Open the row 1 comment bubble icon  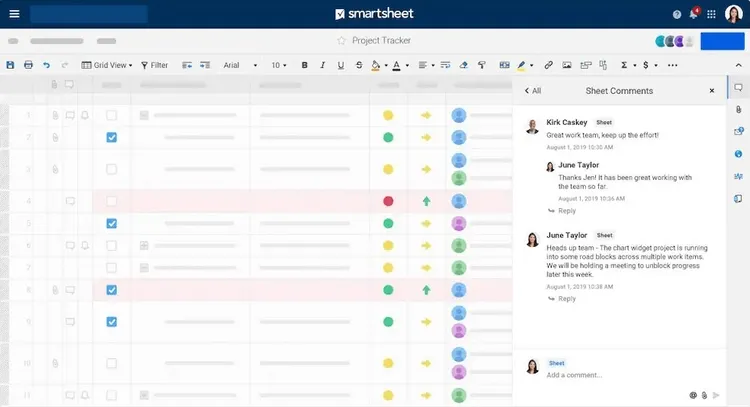[x=70, y=115]
